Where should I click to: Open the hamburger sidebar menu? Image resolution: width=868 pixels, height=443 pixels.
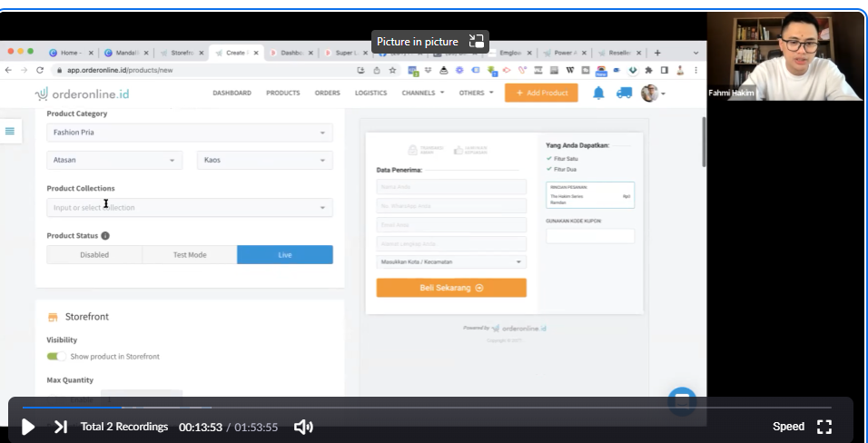10,131
